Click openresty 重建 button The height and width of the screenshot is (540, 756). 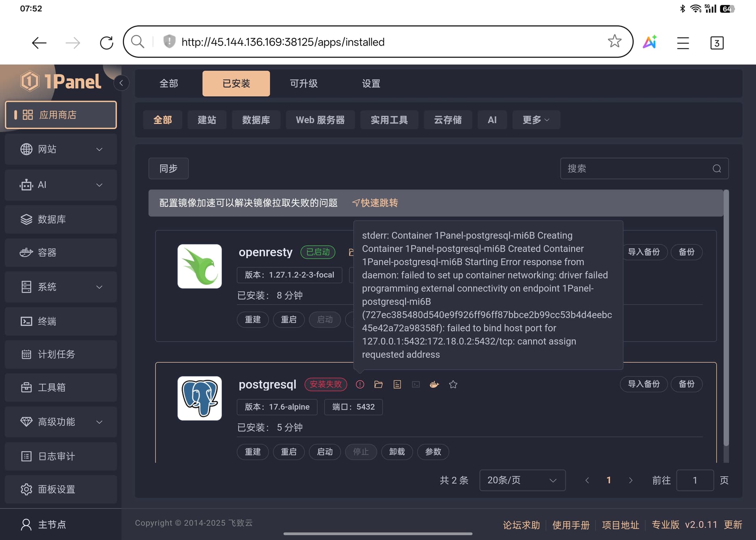click(x=253, y=319)
